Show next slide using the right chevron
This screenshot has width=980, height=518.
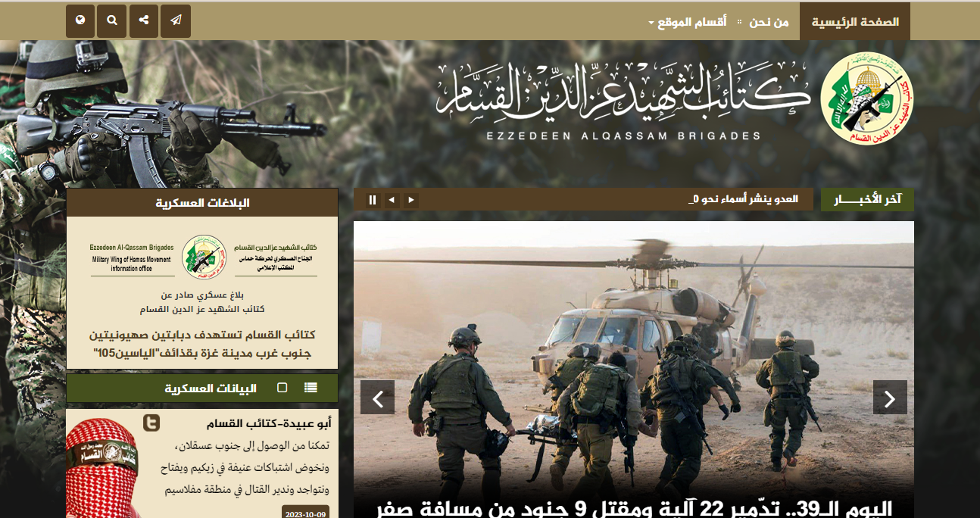pos(890,397)
